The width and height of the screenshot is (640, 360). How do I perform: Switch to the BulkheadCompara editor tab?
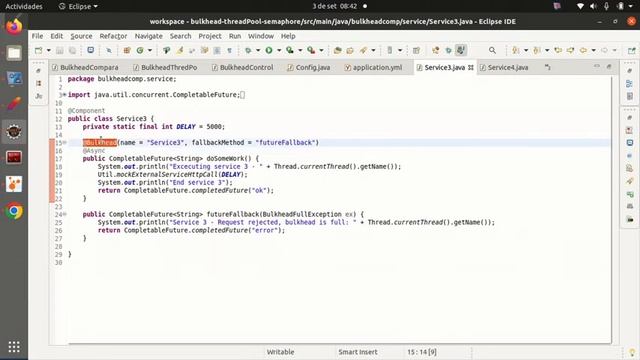click(85, 67)
